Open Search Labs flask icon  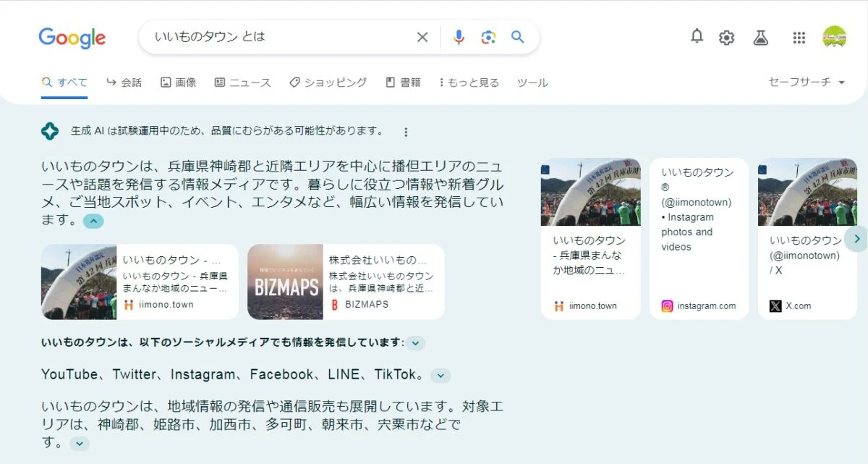click(760, 38)
